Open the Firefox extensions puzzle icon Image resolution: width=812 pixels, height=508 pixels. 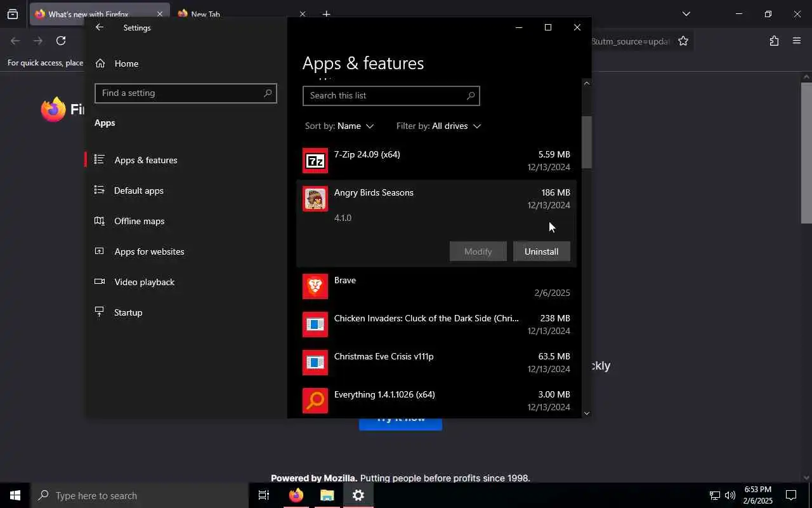coord(774,41)
